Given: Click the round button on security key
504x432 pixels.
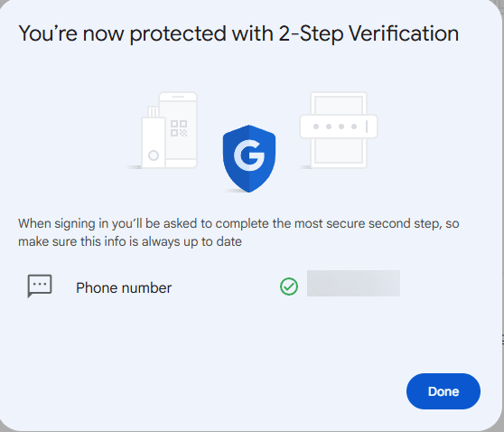Looking at the screenshot, I should tap(154, 155).
